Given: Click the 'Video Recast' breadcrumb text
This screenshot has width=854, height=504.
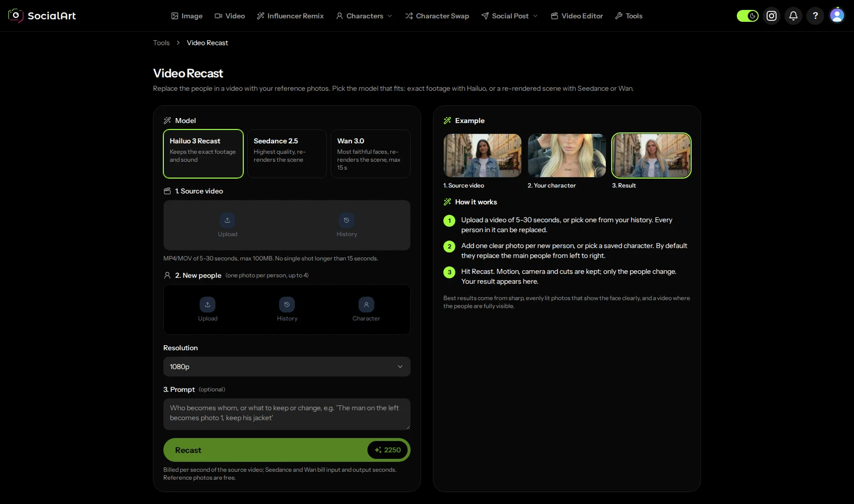Looking at the screenshot, I should [207, 43].
